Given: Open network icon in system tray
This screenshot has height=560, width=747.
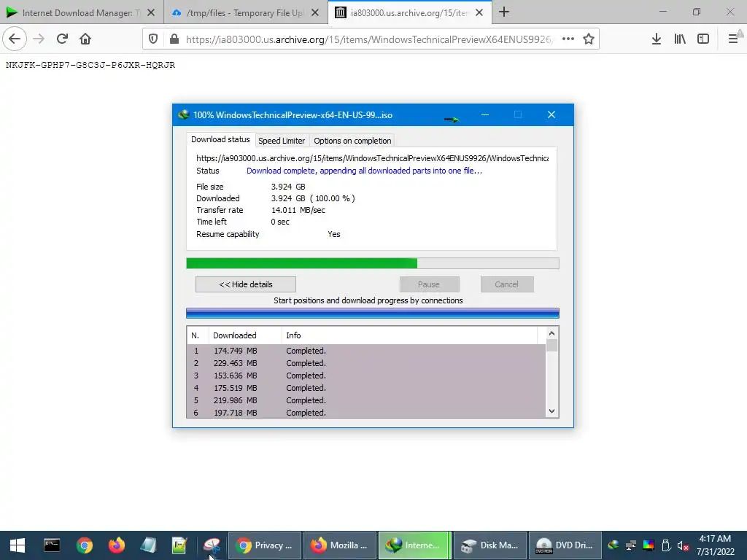Looking at the screenshot, I should coord(631,545).
